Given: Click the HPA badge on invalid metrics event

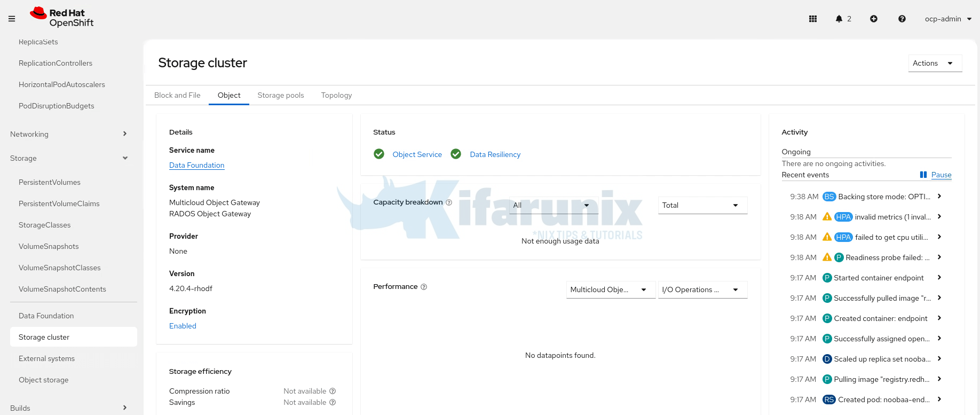Looking at the screenshot, I should point(843,217).
